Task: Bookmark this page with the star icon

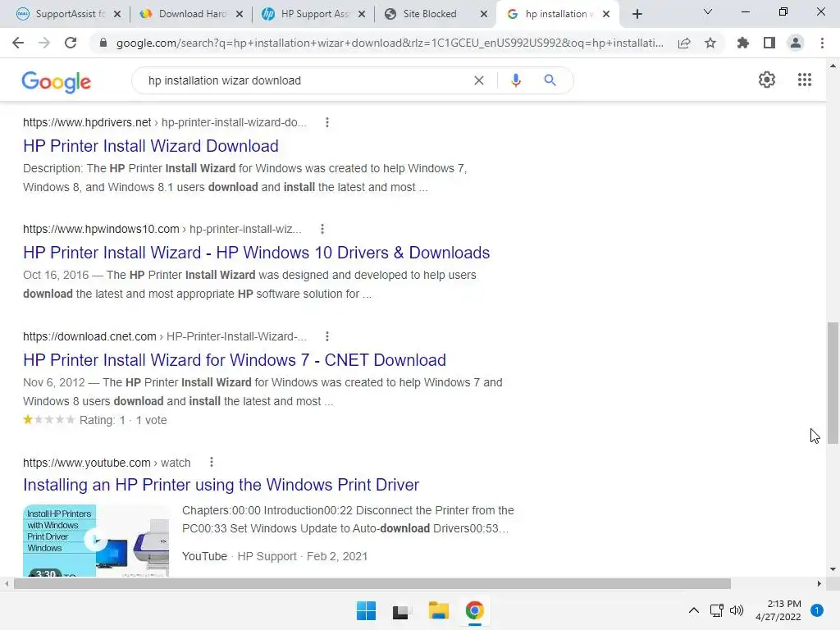Action: (x=710, y=43)
